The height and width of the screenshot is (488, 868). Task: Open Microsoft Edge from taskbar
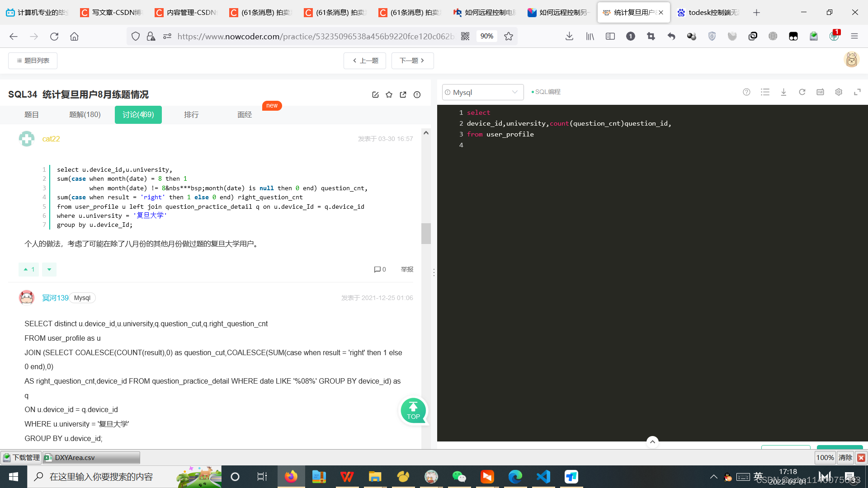[x=515, y=477]
